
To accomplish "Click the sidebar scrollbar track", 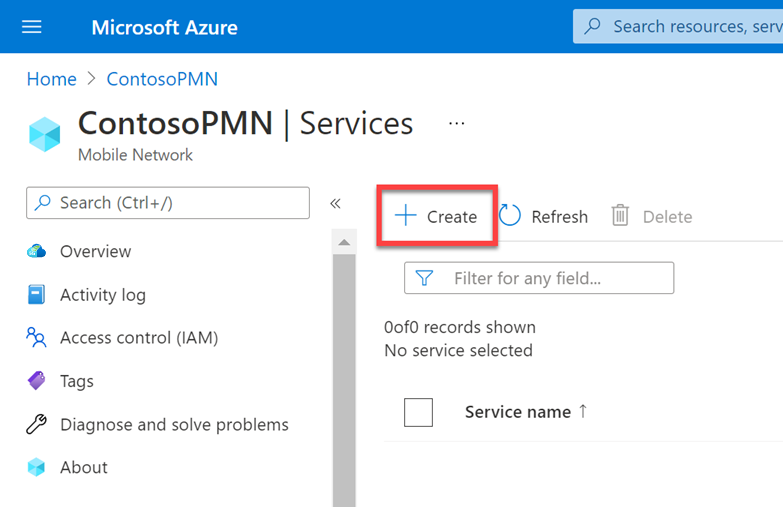I will point(344,380).
